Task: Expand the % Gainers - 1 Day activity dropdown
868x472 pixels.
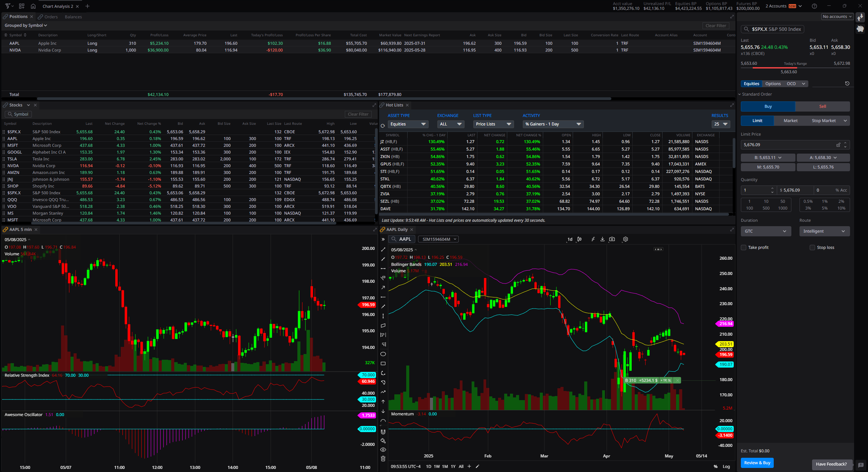Action: tap(553, 124)
